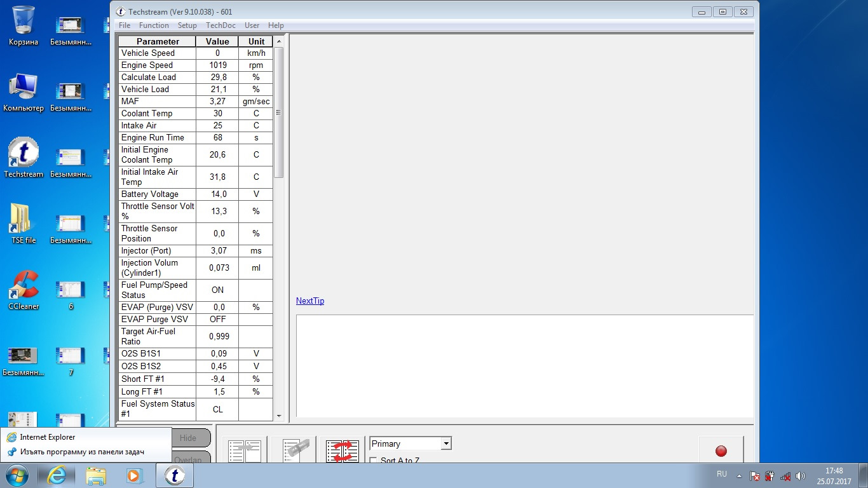Click the Parameter column header
868x488 pixels.
click(158, 41)
